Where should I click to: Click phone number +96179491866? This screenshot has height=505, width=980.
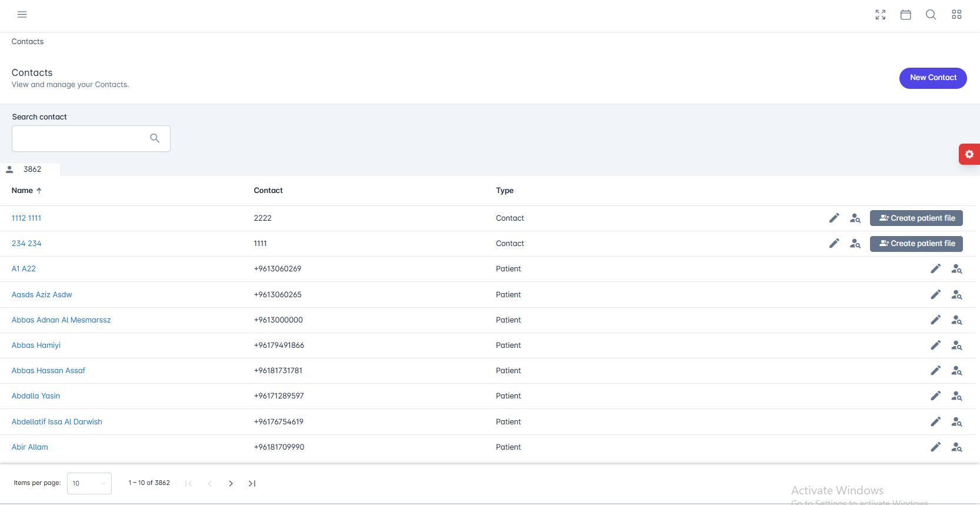(279, 345)
